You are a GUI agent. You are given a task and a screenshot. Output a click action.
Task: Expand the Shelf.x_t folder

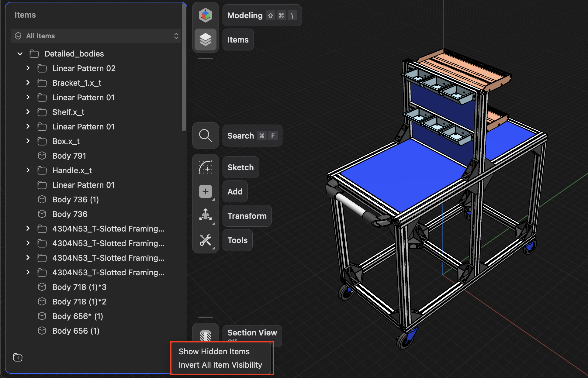(x=28, y=112)
